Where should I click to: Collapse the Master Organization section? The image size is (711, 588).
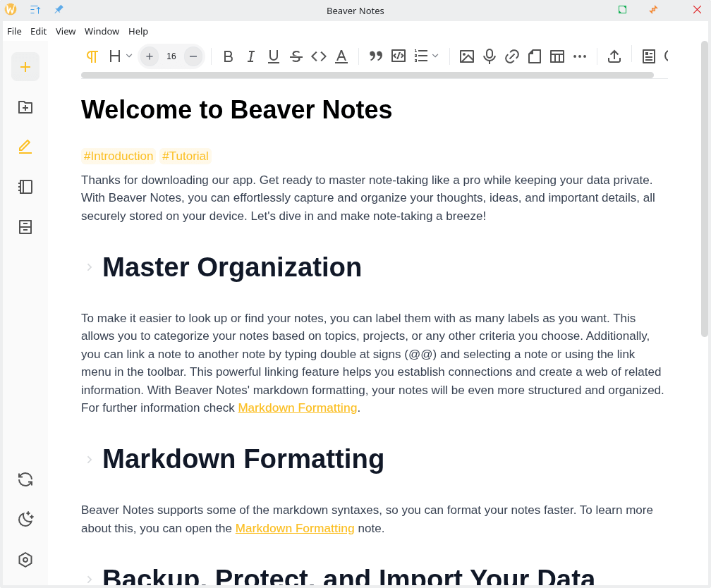pyautogui.click(x=90, y=267)
